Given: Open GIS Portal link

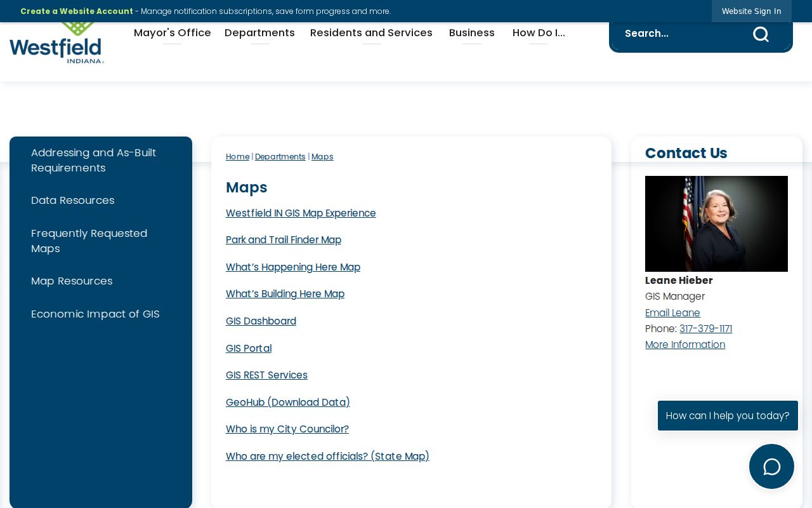Looking at the screenshot, I should 249,349.
